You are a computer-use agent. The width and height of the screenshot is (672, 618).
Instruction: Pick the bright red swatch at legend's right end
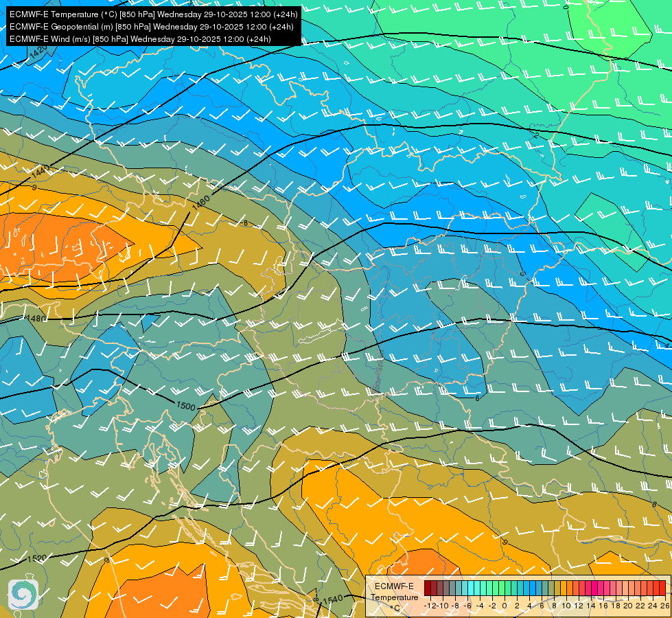pyautogui.click(x=662, y=588)
